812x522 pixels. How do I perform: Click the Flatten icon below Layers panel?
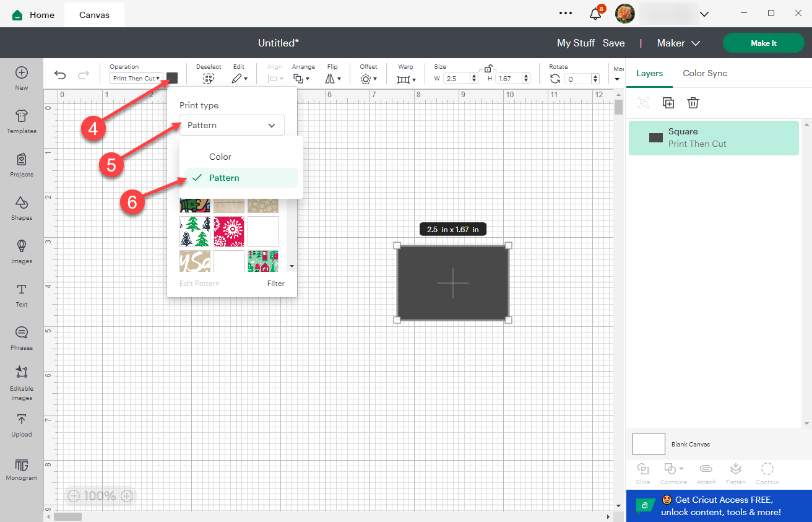[736, 473]
